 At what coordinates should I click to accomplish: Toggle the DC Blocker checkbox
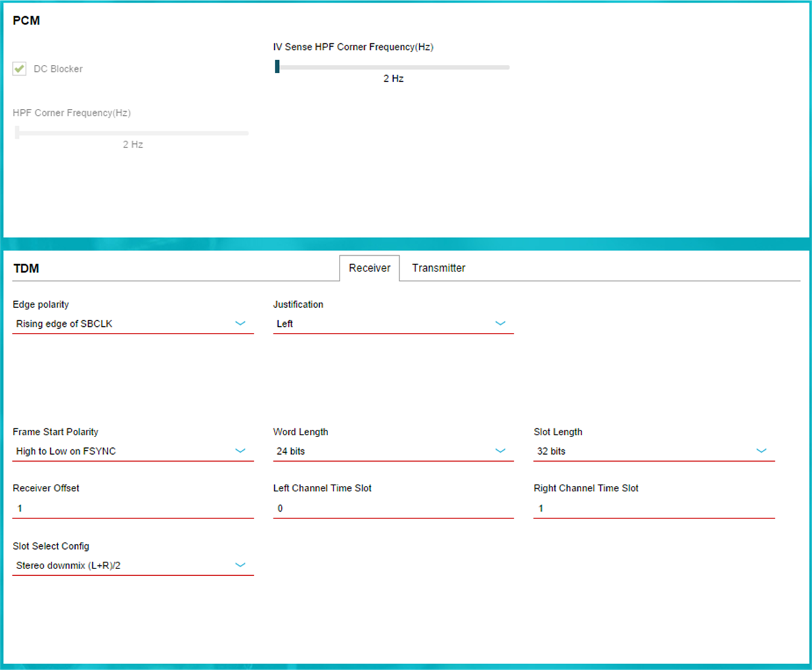click(20, 69)
